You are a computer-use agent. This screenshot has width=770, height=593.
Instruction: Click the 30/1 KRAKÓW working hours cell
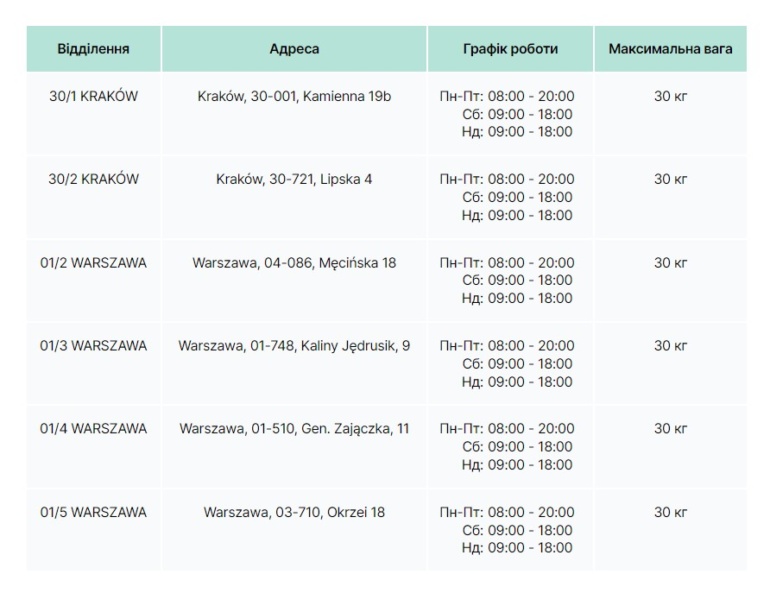click(x=510, y=114)
